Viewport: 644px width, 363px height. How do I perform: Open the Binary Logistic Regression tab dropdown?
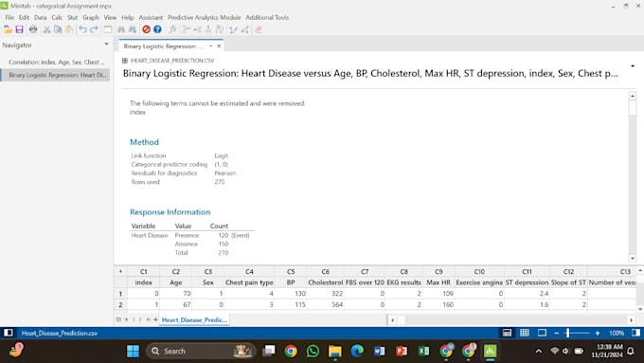coord(210,46)
